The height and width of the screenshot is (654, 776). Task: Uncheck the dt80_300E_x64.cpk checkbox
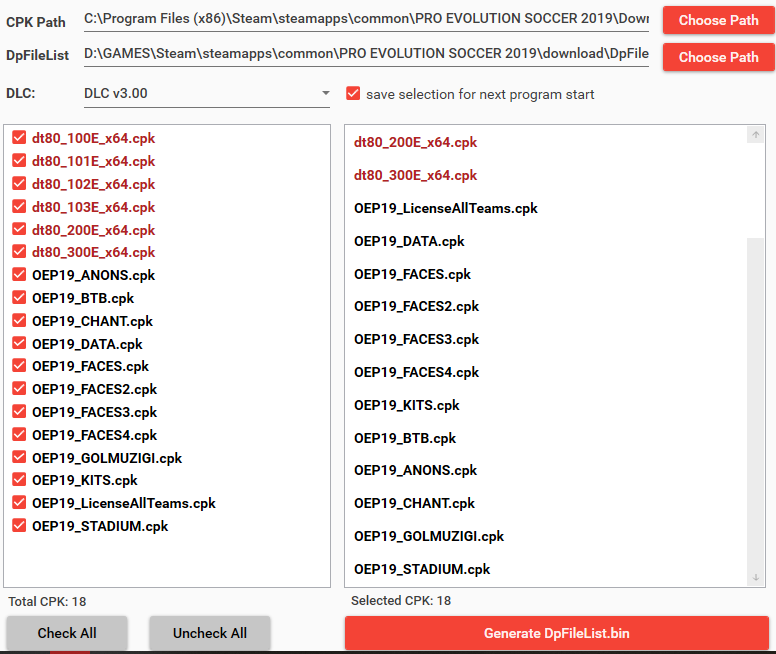19,252
